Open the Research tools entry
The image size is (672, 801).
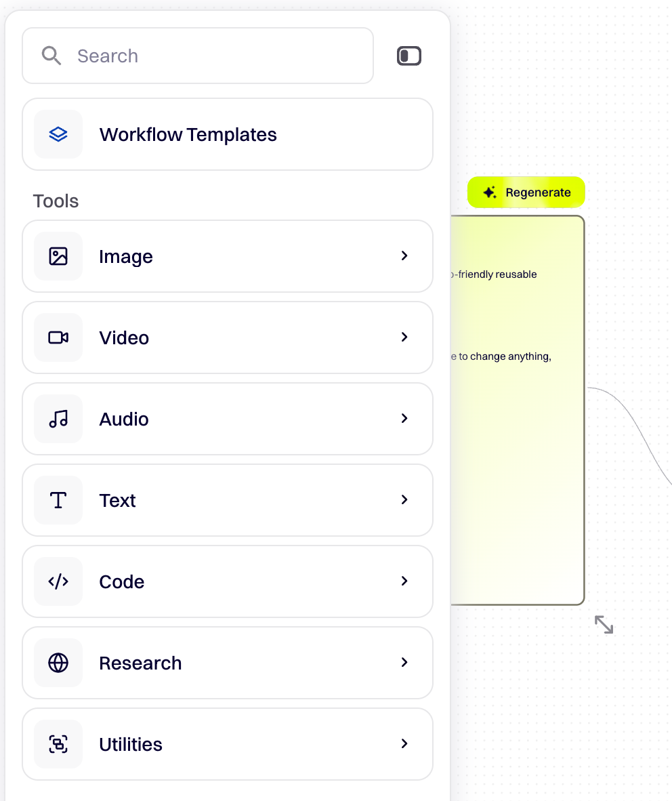(x=228, y=663)
